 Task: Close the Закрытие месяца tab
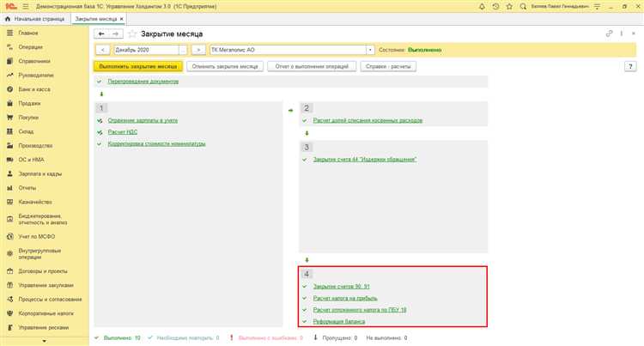(122, 19)
